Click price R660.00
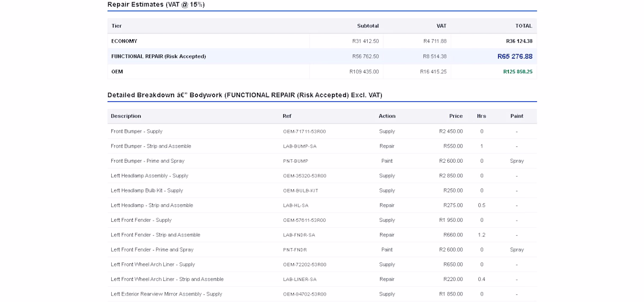The width and height of the screenshot is (644, 302). click(453, 235)
